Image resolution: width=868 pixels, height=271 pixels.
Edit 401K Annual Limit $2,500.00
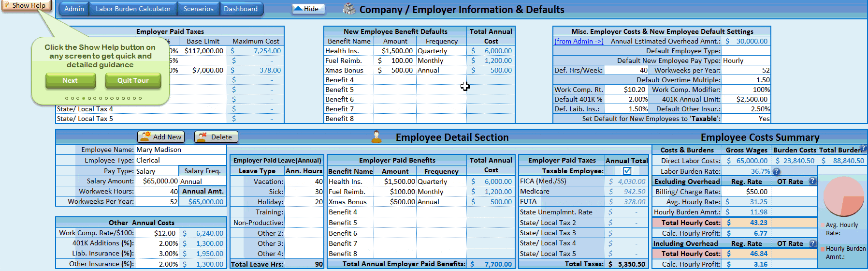746,99
